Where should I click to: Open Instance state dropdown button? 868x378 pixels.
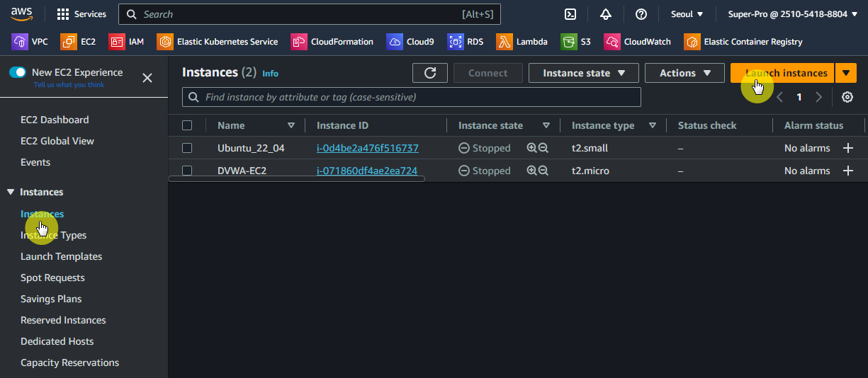click(585, 73)
